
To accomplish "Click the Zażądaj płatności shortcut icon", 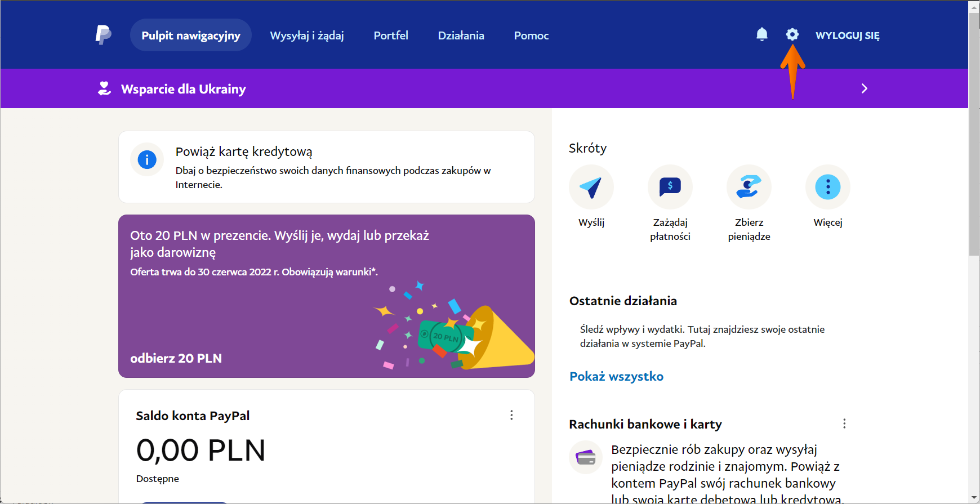I will click(x=670, y=187).
